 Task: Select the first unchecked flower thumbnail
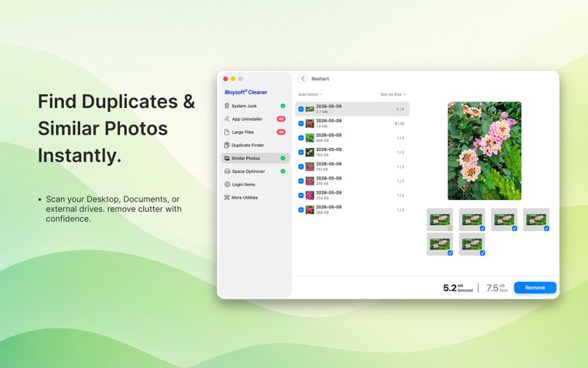(440, 219)
